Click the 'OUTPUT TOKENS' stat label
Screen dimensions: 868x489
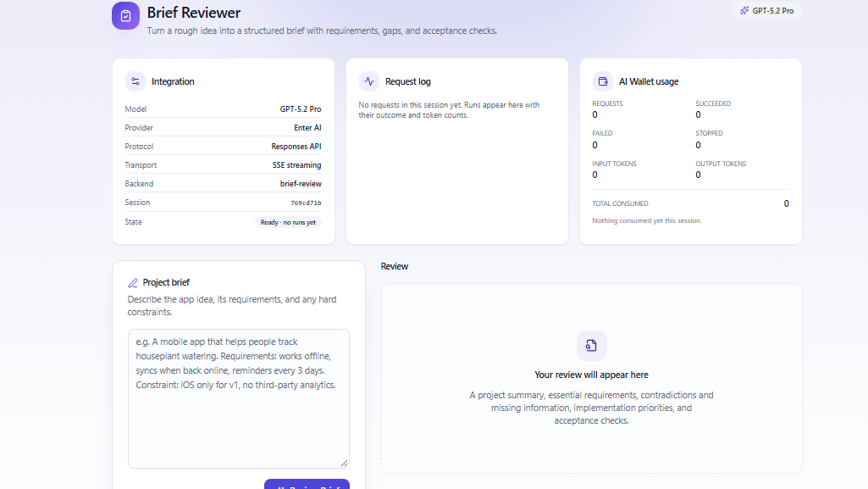pos(721,164)
